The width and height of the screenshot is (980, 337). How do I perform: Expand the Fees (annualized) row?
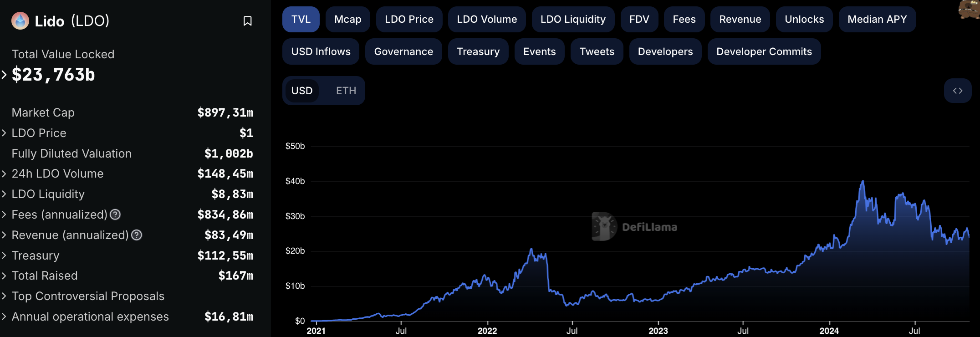4,214
